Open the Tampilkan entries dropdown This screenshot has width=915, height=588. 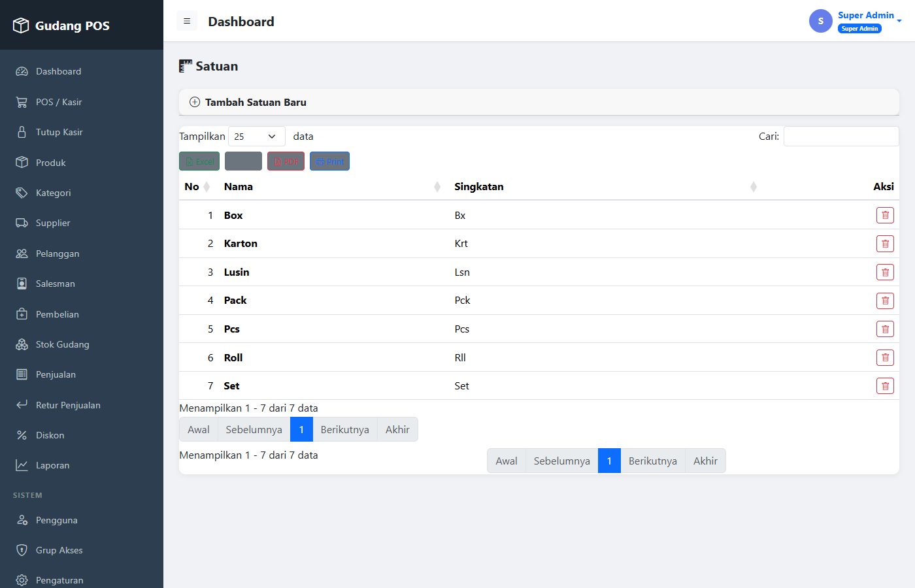[x=256, y=137]
